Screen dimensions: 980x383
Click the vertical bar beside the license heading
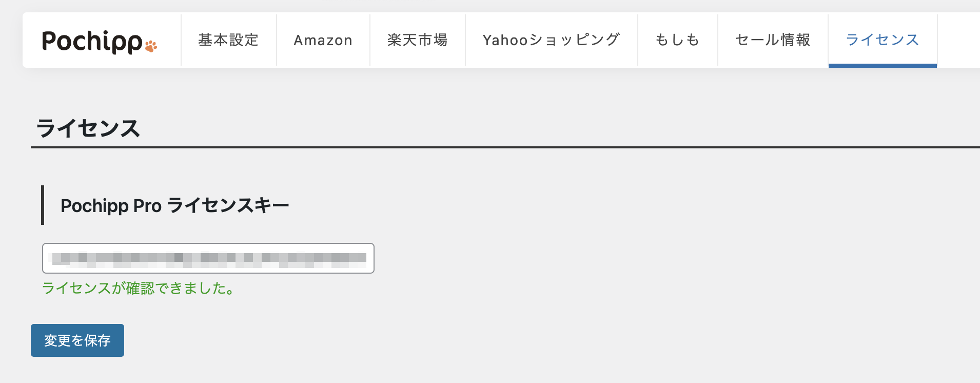44,205
